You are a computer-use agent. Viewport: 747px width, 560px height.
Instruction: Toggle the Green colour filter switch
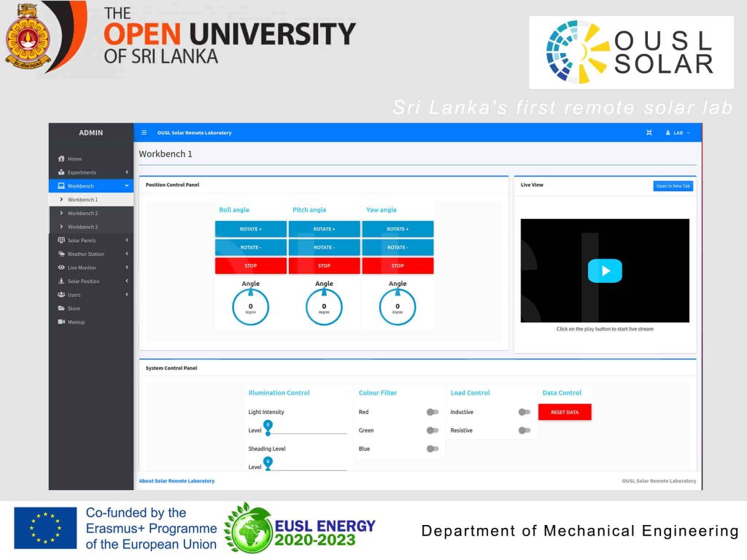pos(432,430)
